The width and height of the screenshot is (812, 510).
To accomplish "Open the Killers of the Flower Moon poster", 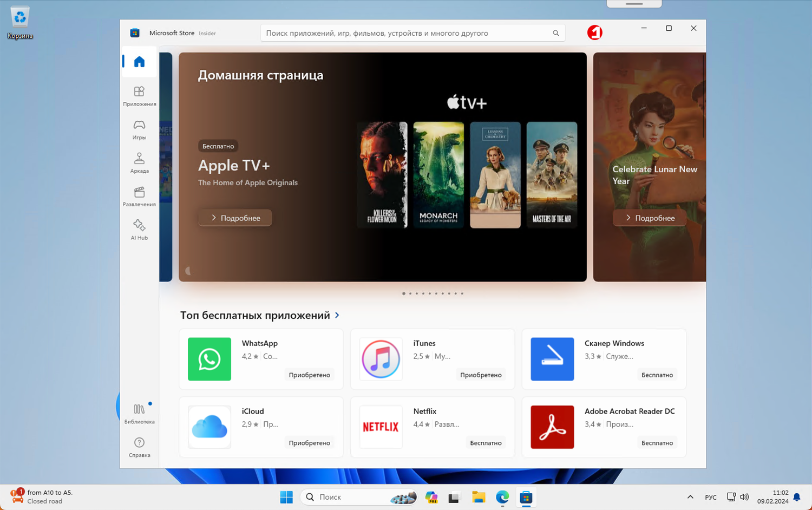I will click(382, 175).
